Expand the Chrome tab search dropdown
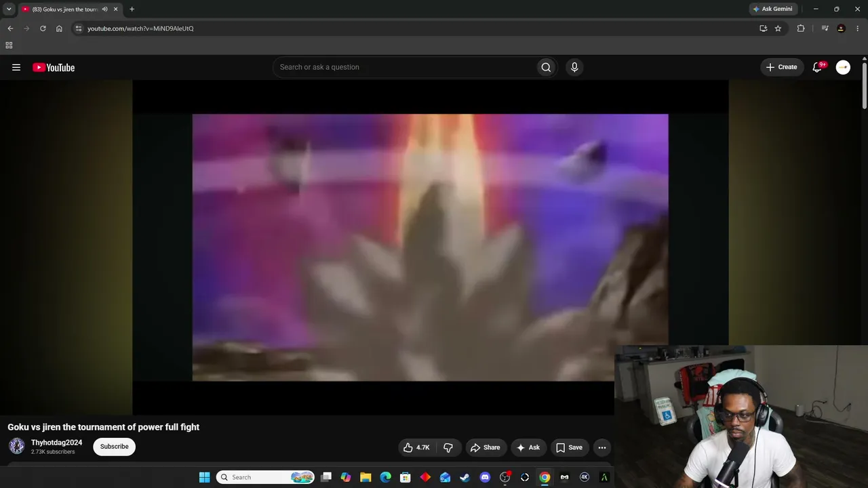 click(x=9, y=9)
